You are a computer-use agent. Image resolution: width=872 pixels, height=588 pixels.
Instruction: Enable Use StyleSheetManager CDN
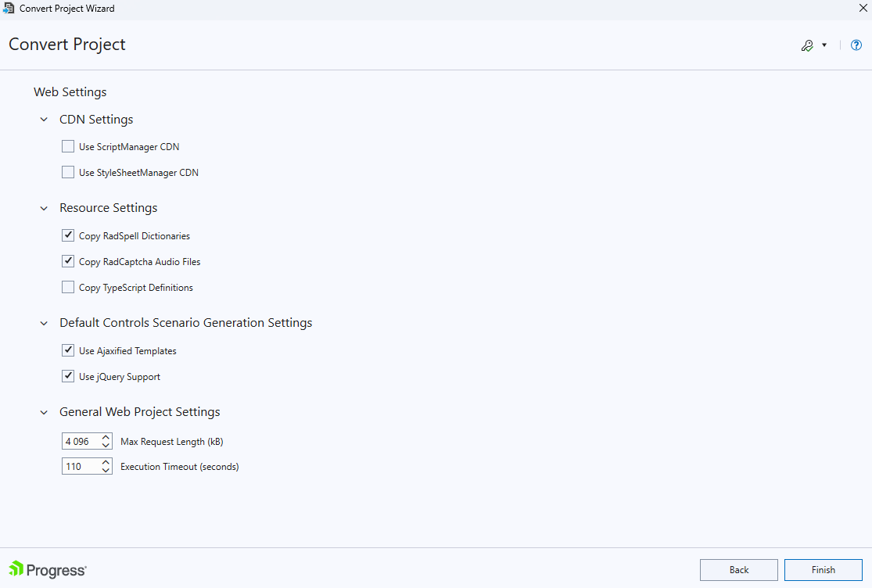(x=68, y=171)
